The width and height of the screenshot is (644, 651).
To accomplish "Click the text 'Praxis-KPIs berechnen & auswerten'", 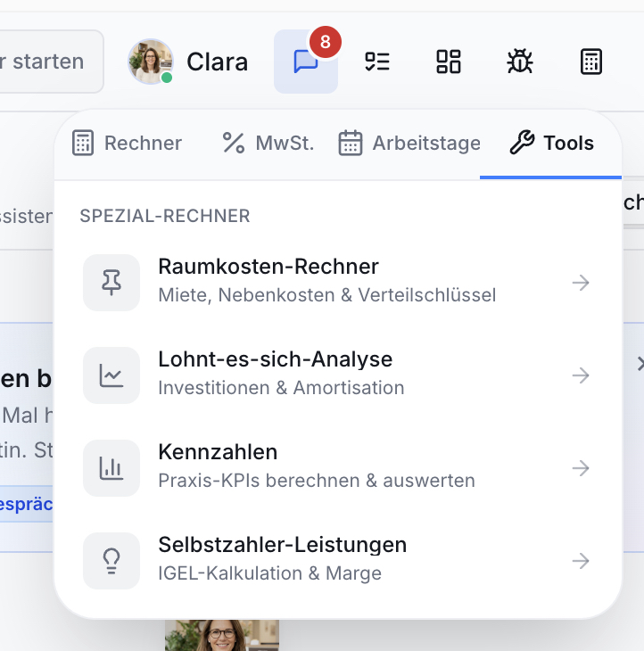I will 317,481.
